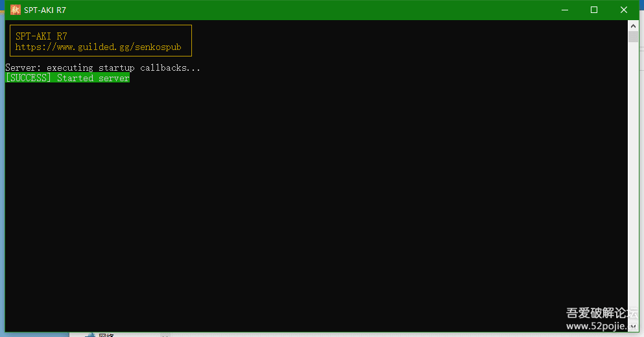Click the 'executing startup callbacks' line

coord(102,68)
